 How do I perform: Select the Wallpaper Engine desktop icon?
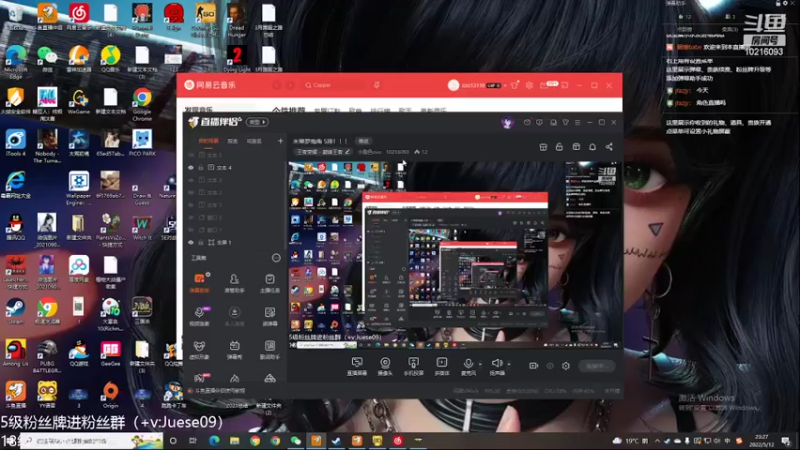tap(79, 189)
